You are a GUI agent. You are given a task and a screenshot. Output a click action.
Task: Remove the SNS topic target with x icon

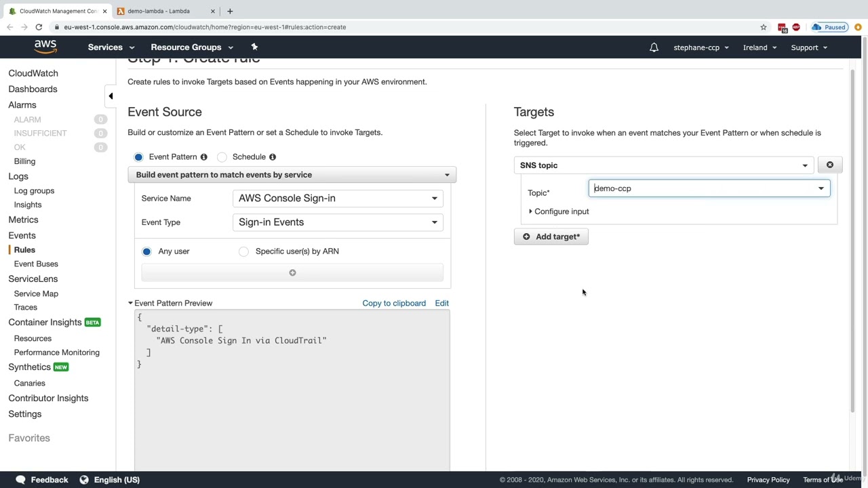click(x=830, y=165)
